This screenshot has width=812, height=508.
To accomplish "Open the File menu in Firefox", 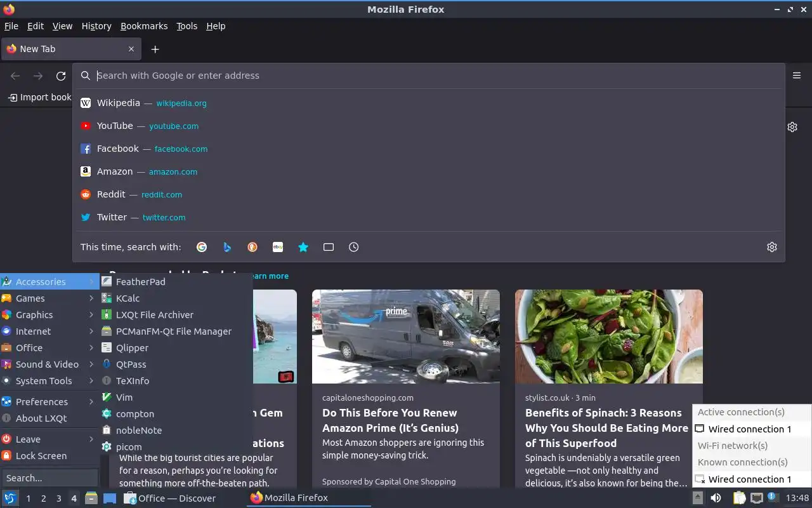I will [11, 26].
